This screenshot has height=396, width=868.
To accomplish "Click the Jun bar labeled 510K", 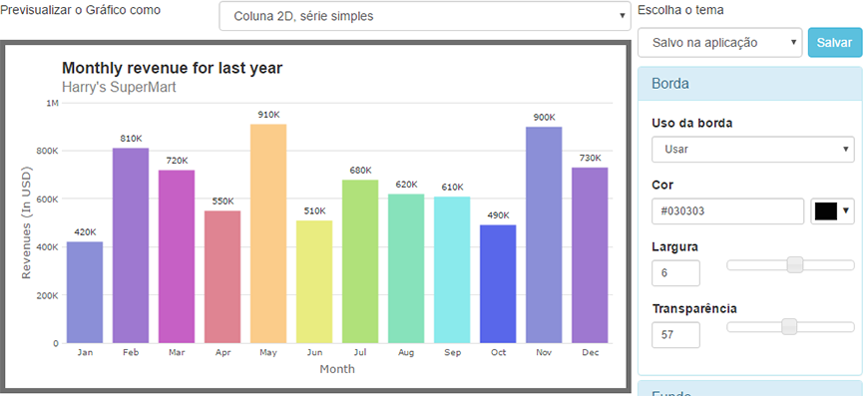I will pos(314,282).
